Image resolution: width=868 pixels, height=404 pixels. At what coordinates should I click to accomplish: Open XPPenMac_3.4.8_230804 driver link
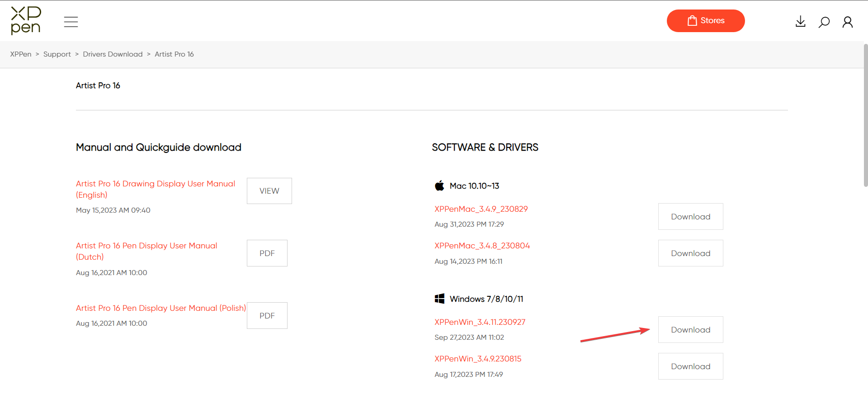click(x=482, y=246)
